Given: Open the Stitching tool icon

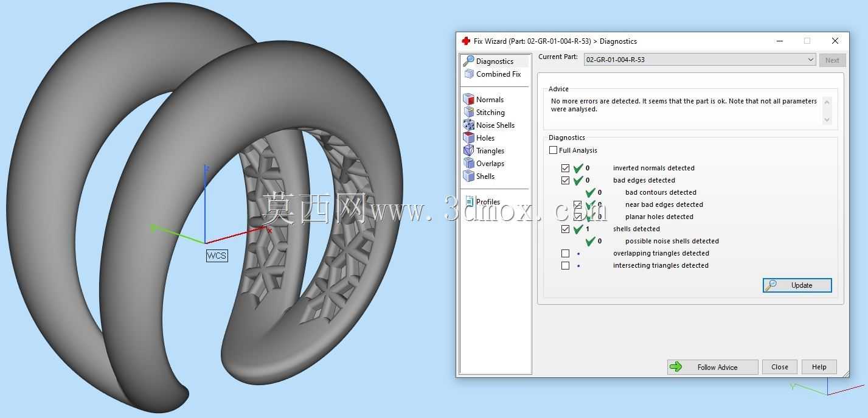Looking at the screenshot, I should coord(468,112).
